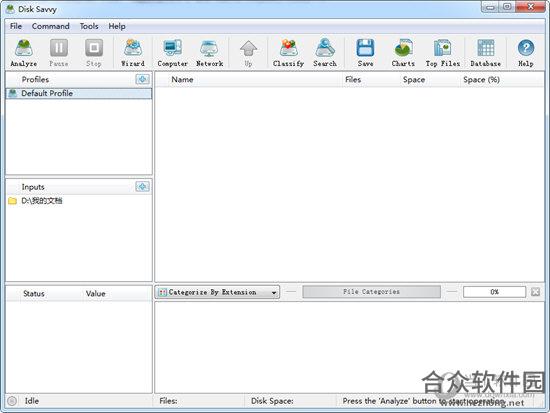Click the 0% progress field
The height and width of the screenshot is (413, 550).
pos(495,292)
